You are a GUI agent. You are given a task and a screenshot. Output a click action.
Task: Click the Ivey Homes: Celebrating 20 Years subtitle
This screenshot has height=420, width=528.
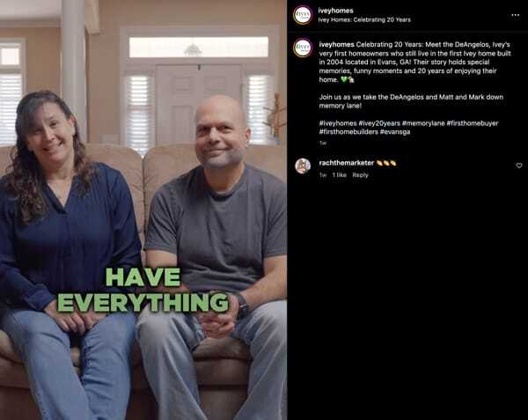364,20
